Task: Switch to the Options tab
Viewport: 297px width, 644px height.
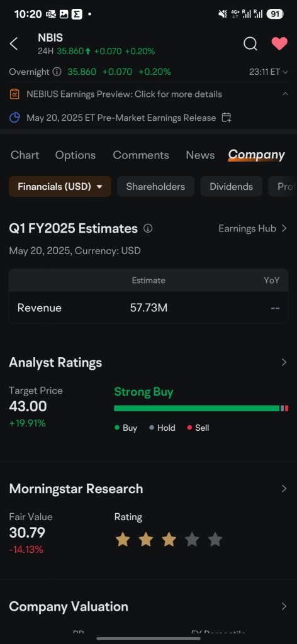Action: click(x=76, y=155)
